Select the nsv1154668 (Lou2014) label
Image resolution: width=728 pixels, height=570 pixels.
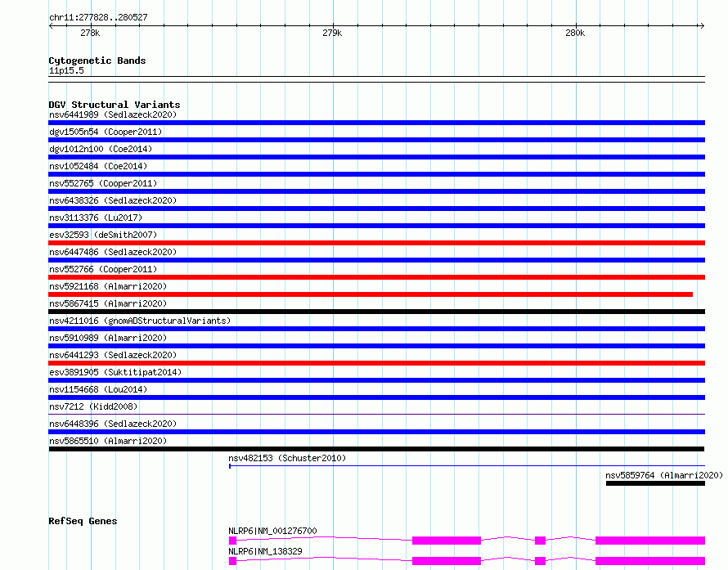point(98,389)
